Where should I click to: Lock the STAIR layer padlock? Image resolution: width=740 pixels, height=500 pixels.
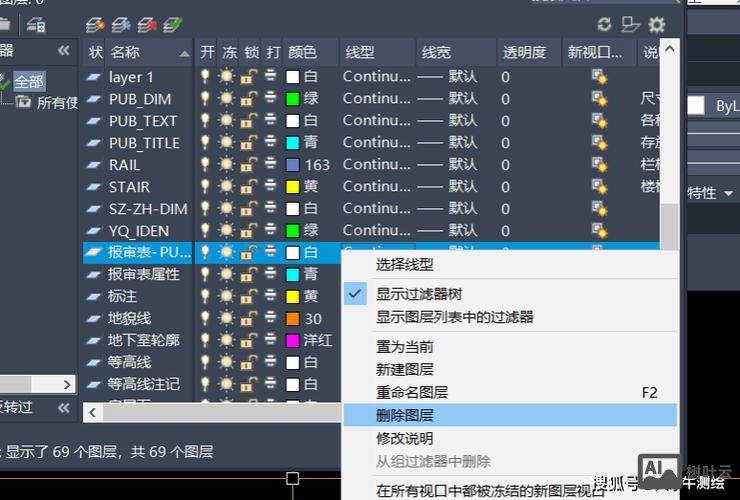point(249,186)
